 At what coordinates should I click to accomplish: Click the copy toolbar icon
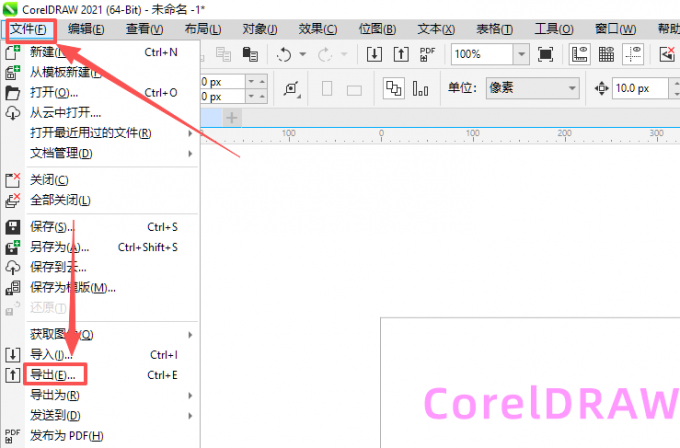[224, 54]
